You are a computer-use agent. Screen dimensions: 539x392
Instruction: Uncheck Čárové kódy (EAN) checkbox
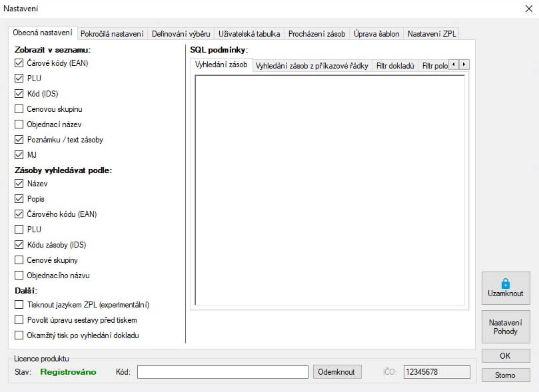19,63
